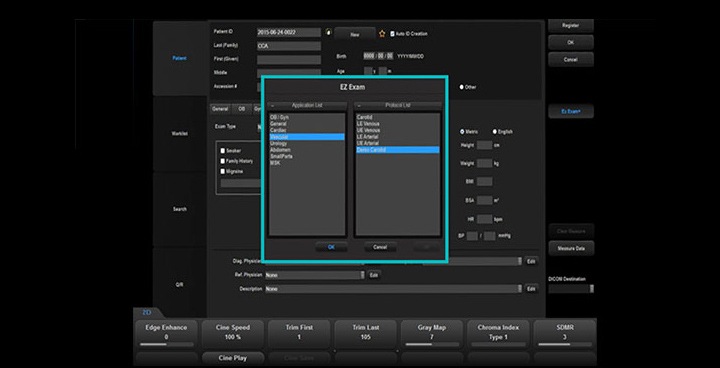
Task: Click the New patient button
Action: 354,34
